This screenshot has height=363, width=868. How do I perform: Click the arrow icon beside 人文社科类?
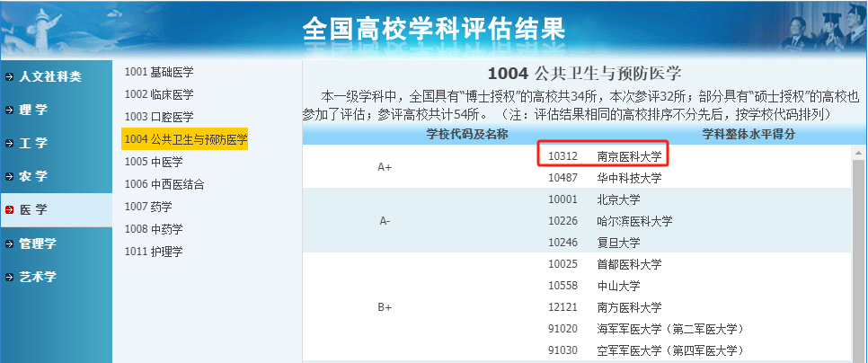pyautogui.click(x=9, y=77)
